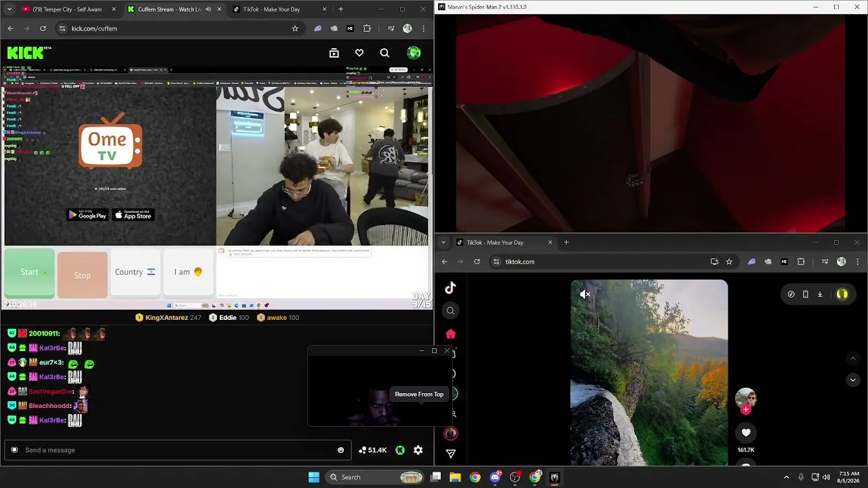The width and height of the screenshot is (868, 488).
Task: Open TikTok messages paper-plane icon
Action: 450,453
